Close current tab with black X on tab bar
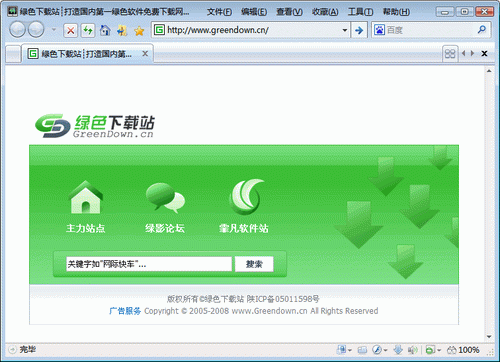 (x=484, y=53)
